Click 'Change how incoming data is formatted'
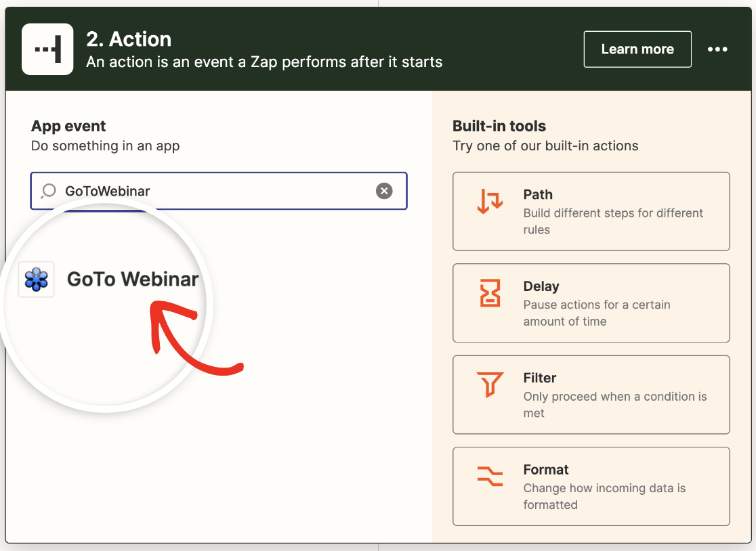Viewport: 756px width, 551px height. [x=605, y=496]
